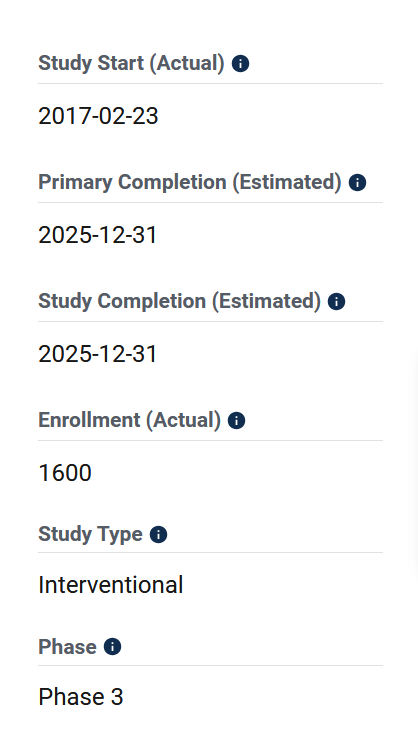The image size is (418, 736).
Task: Click the Study Start (Actual) heading
Action: pos(131,63)
